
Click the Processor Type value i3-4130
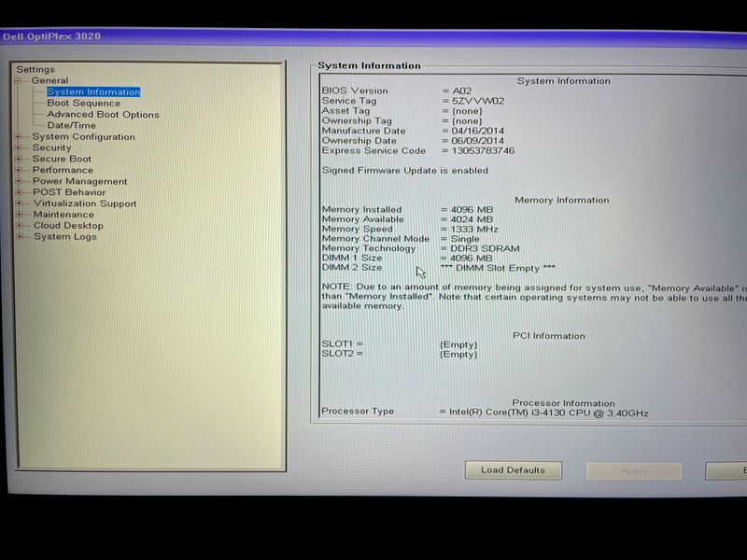548,413
